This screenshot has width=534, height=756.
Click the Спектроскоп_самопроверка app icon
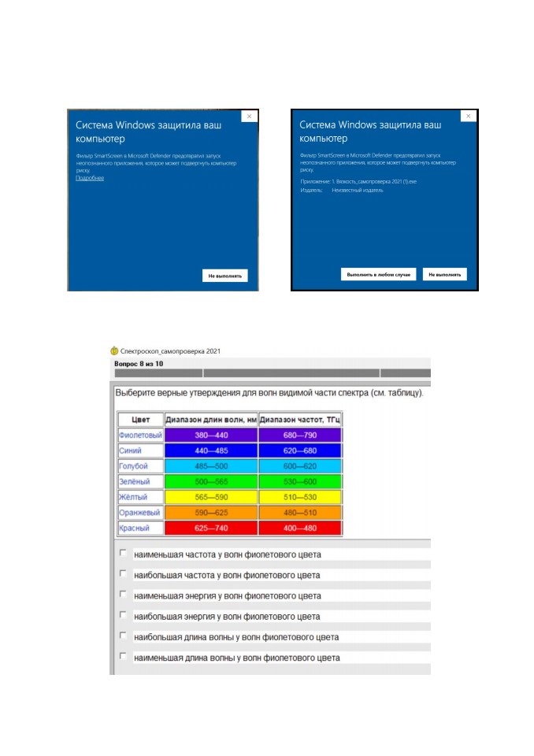pyautogui.click(x=114, y=351)
